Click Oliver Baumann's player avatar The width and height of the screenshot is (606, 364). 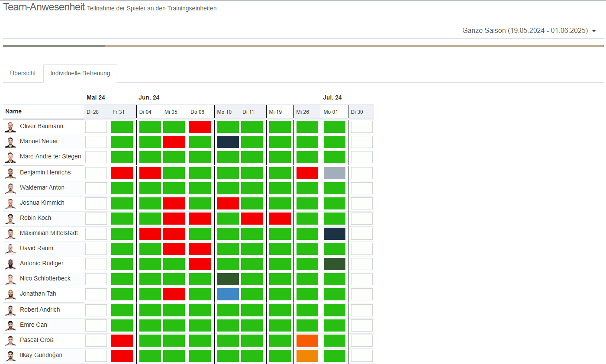click(10, 127)
